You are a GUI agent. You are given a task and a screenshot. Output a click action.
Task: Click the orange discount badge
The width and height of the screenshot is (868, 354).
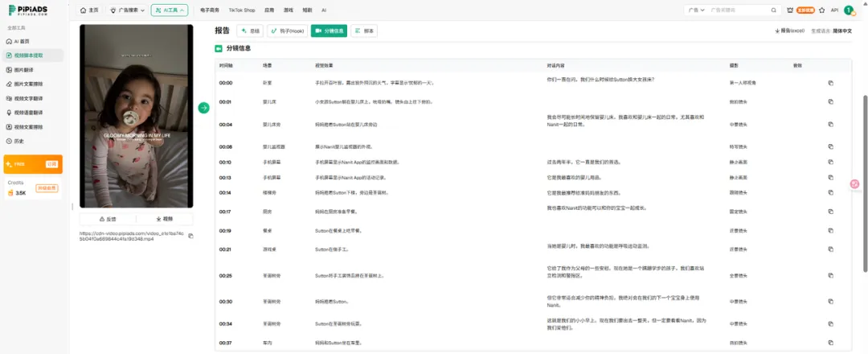pos(805,10)
